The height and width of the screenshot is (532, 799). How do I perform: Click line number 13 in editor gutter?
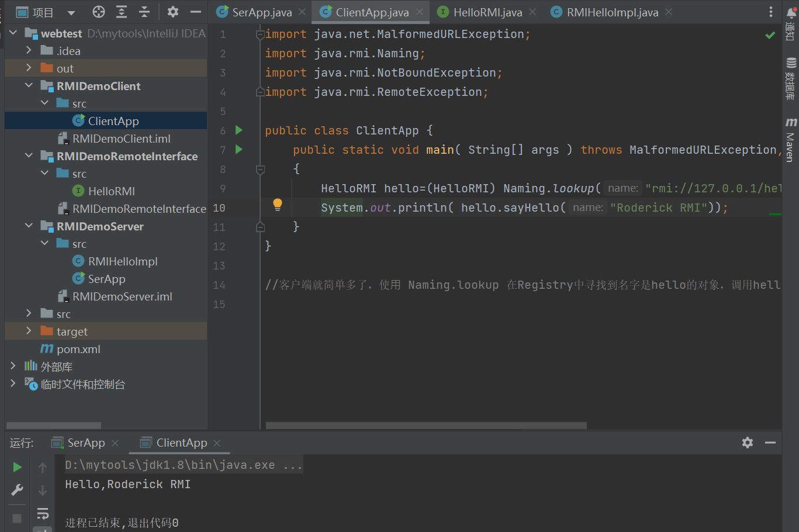tap(219, 265)
